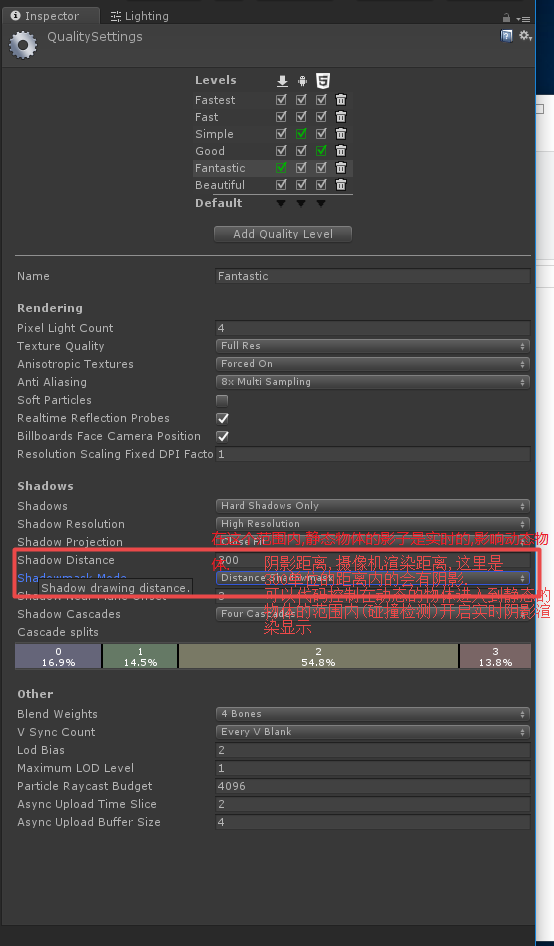The image size is (554, 946).
Task: Select the Fast quality level row
Action: point(273,116)
